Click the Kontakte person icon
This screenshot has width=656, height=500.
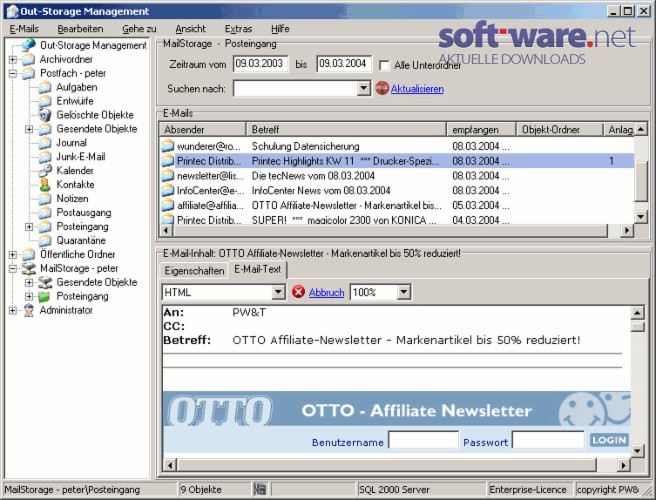[x=45, y=185]
